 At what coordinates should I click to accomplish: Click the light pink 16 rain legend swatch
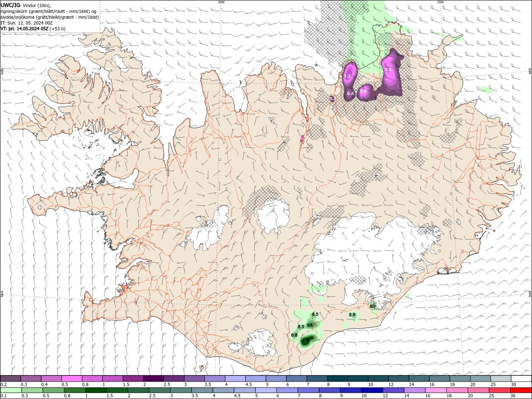click(436, 390)
